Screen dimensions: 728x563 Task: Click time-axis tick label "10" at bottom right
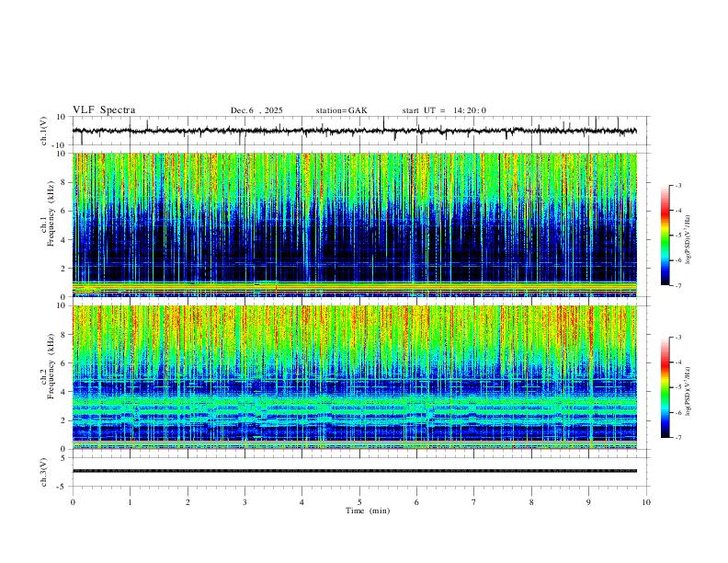pos(646,502)
